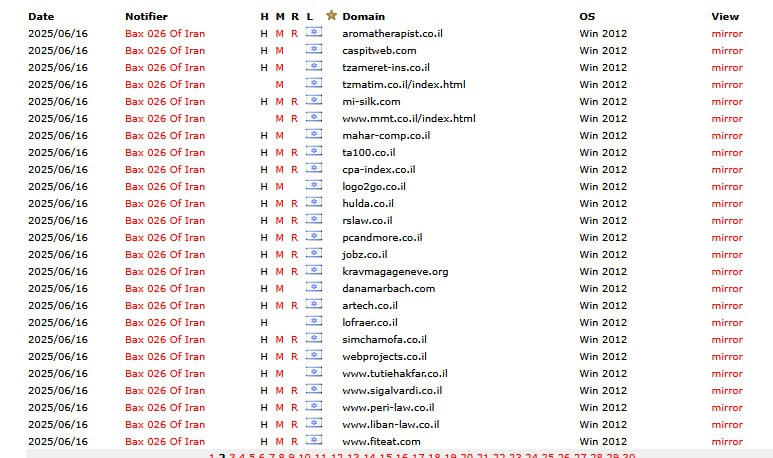773x458 pixels.
Task: Open the mirror for ta100.co.il
Action: point(727,153)
